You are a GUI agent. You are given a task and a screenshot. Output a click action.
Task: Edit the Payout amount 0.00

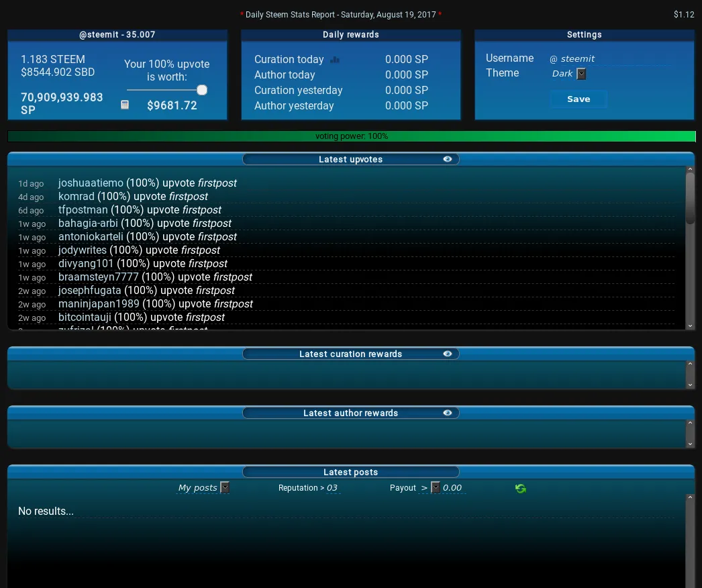[x=454, y=488]
